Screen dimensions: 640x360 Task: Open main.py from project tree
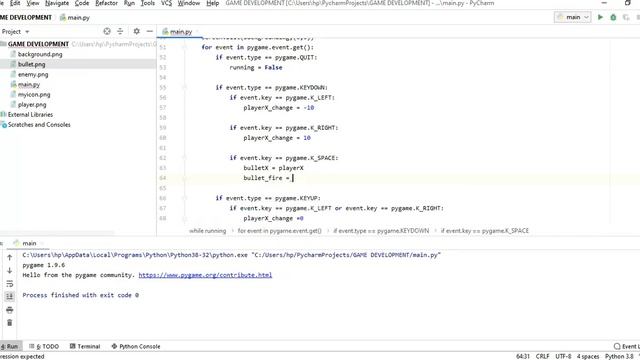pyautogui.click(x=29, y=84)
